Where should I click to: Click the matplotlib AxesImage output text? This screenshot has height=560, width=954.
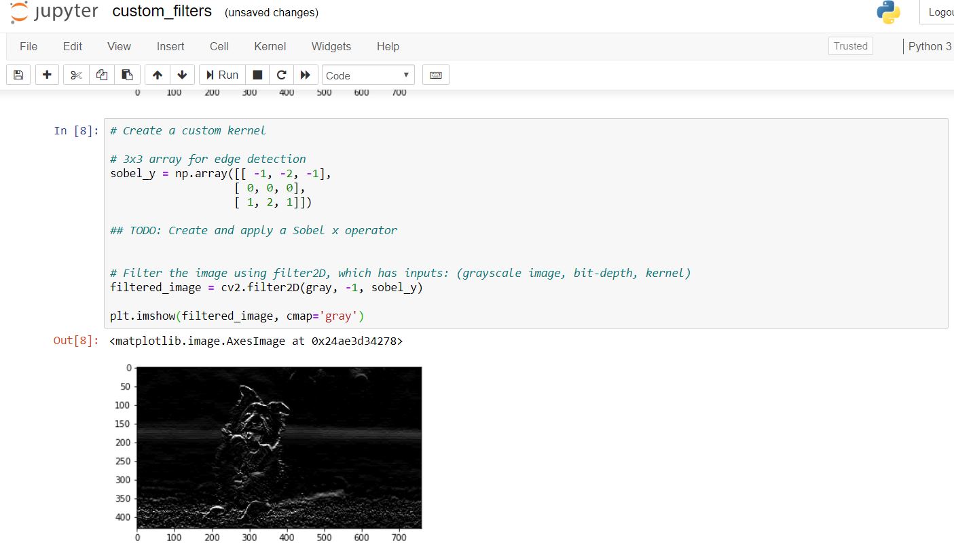click(256, 341)
